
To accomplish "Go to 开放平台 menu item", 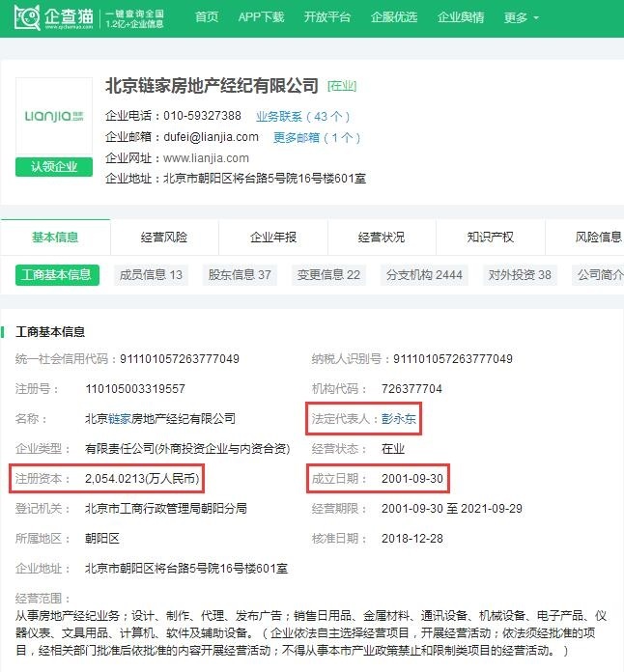I will (327, 17).
